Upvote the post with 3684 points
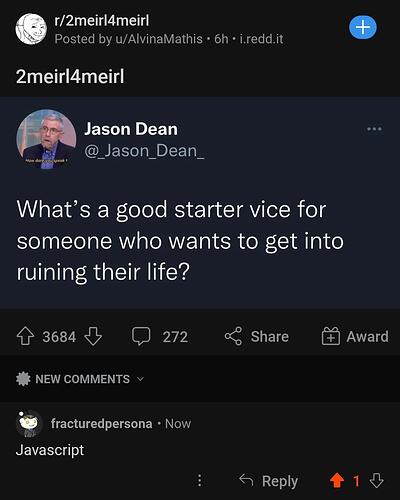 click(25, 336)
